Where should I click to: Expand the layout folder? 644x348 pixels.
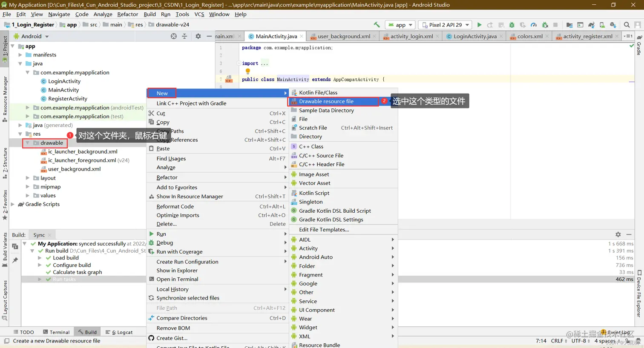click(28, 178)
